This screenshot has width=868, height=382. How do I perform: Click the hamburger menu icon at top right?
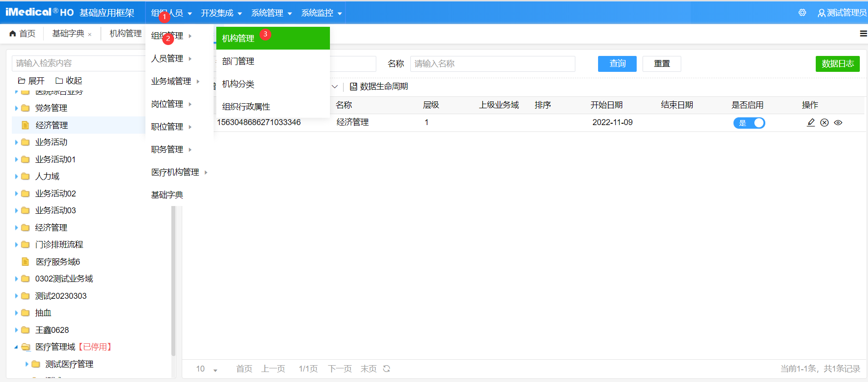click(x=863, y=34)
